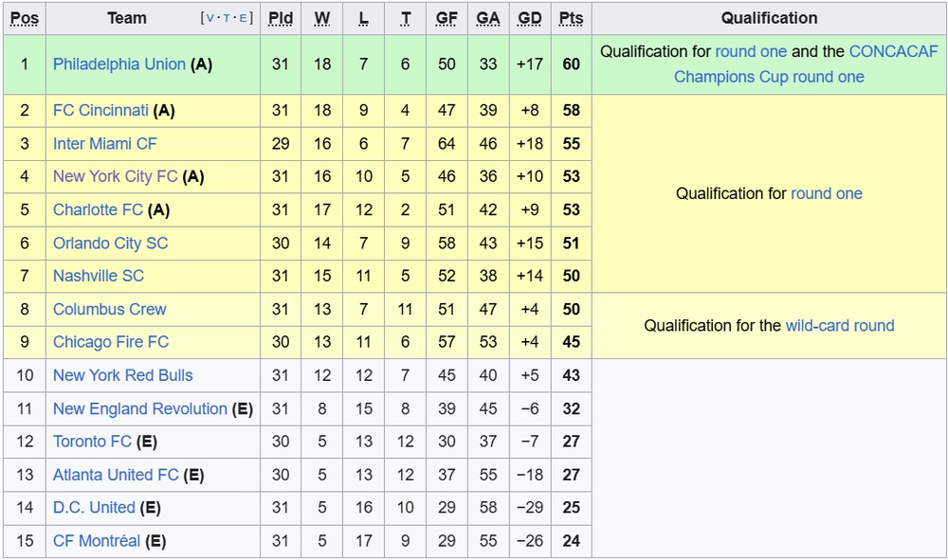Go to the Charlotte FC page
Viewport: 948px width, 560px height.
click(x=98, y=209)
